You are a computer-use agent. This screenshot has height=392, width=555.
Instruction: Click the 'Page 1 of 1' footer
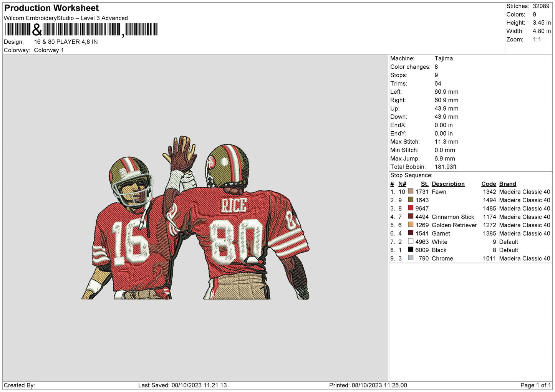(535, 385)
